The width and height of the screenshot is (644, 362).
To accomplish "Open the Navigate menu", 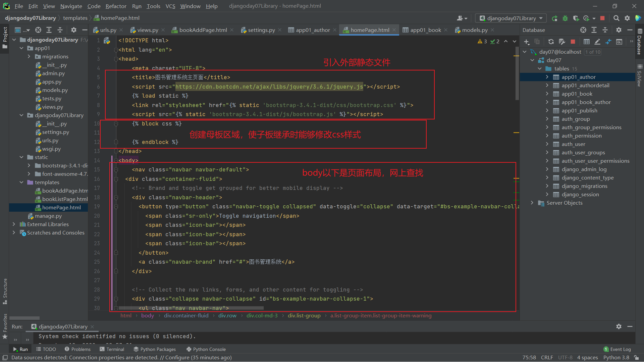I will click(71, 6).
